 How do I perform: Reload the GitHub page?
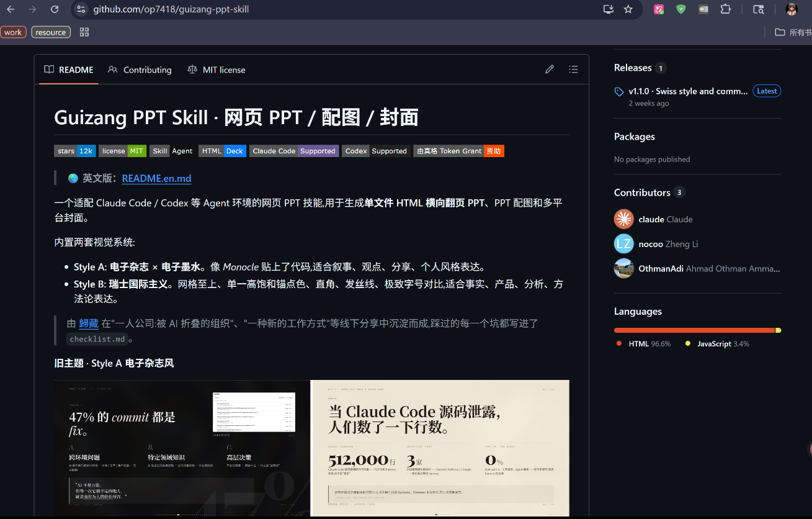(x=55, y=9)
